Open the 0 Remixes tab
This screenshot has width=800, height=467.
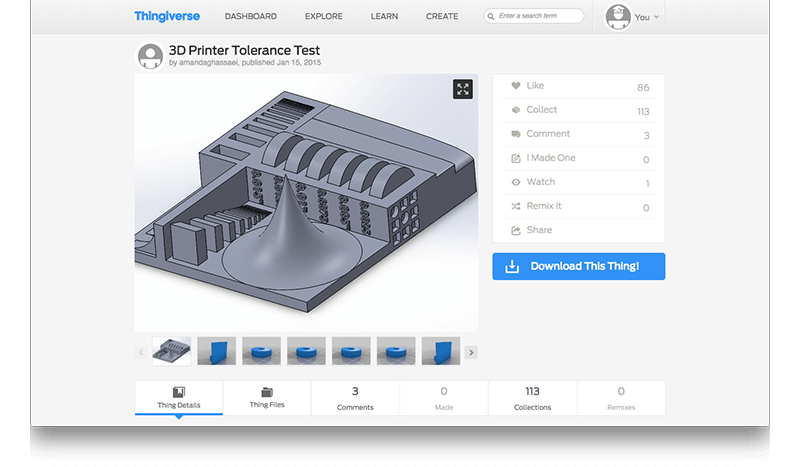pyautogui.click(x=621, y=398)
